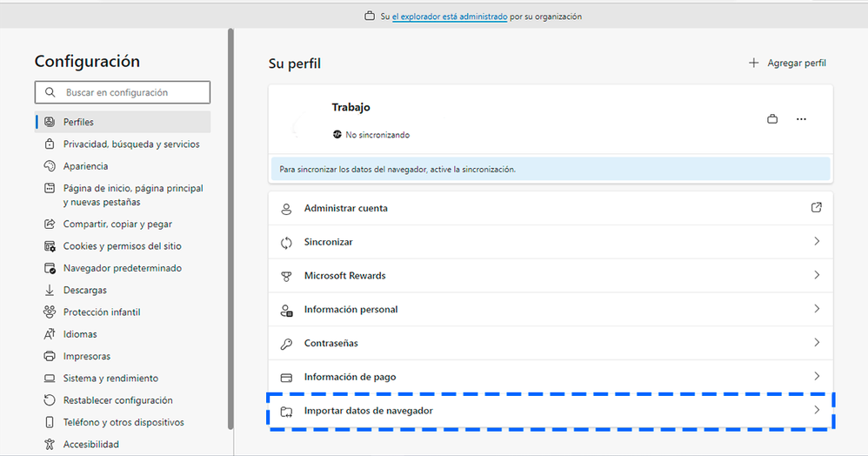868x456 pixels.
Task: Expand the Microsoft Rewards row chevron
Action: point(817,275)
